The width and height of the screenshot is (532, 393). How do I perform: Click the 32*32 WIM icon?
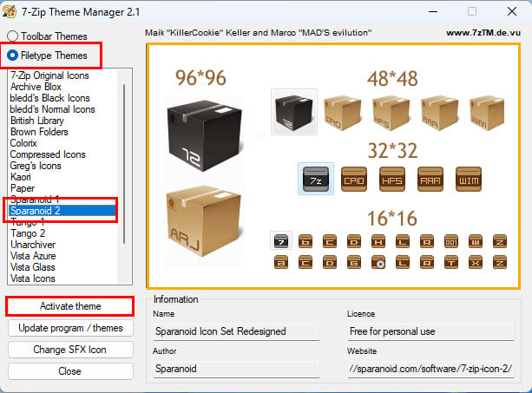click(469, 179)
